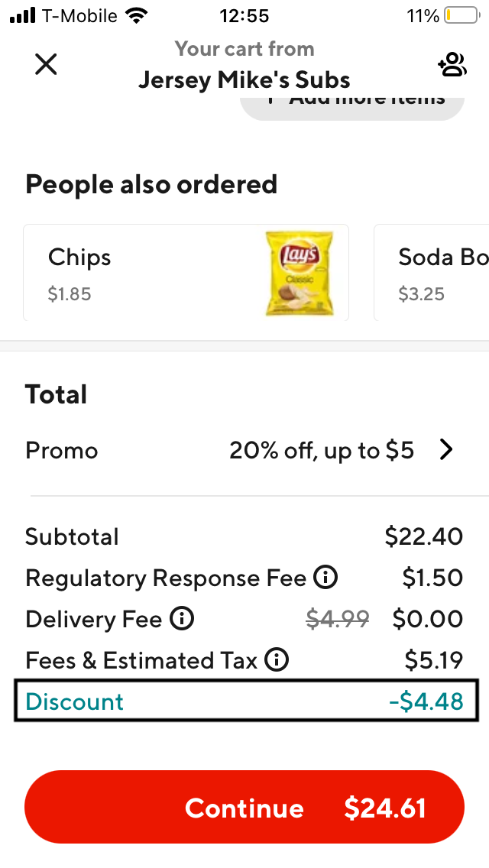The height and width of the screenshot is (868, 489).
Task: Tap the Lay's Classic chips image
Action: click(x=299, y=274)
